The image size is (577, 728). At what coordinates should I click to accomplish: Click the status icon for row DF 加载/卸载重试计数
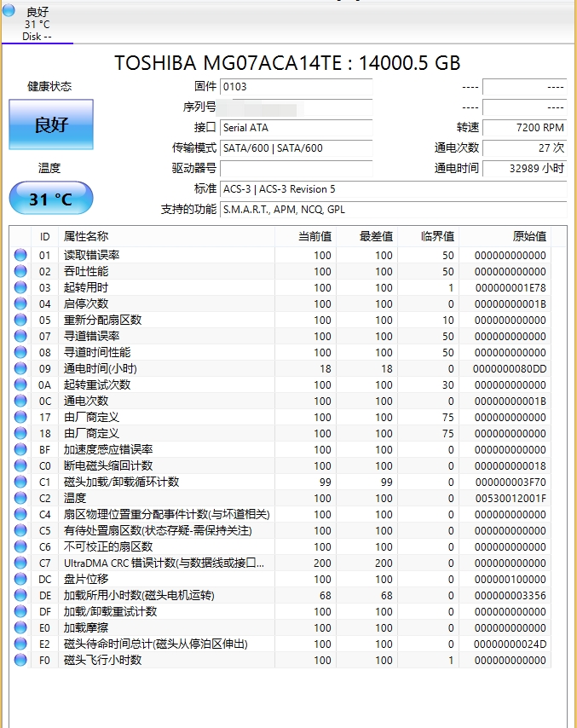pyautogui.click(x=20, y=611)
